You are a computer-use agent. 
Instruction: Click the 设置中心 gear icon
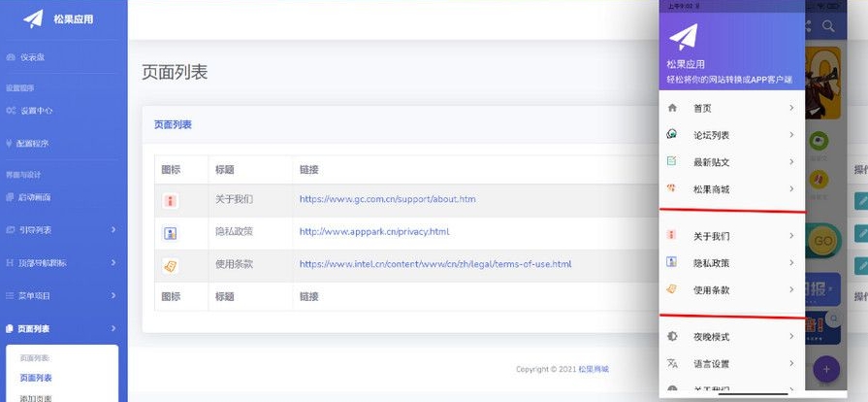point(11,111)
